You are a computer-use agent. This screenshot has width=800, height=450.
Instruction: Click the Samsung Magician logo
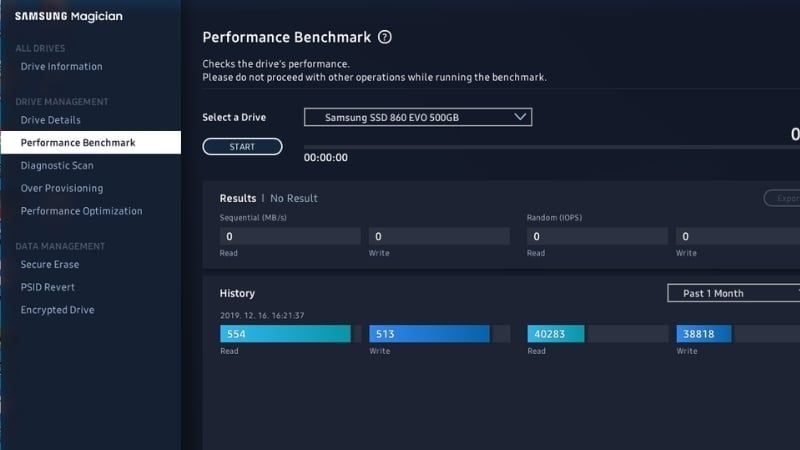coord(68,16)
